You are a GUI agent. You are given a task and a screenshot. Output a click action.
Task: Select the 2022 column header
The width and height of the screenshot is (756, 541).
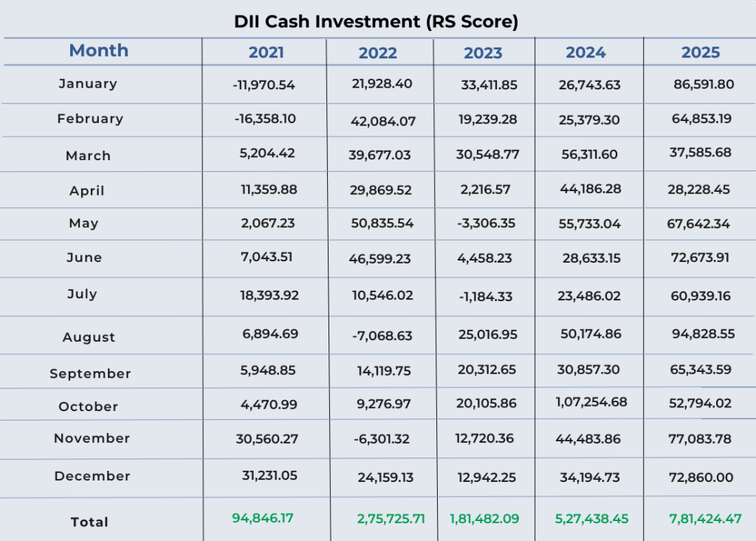(x=378, y=52)
